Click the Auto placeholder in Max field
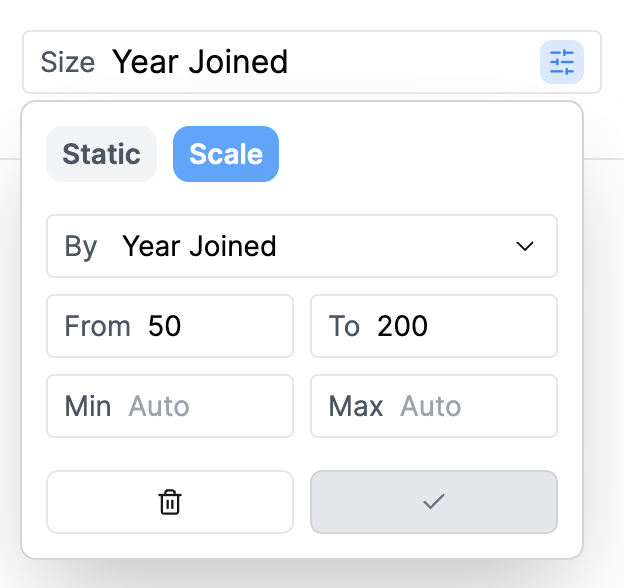 pos(431,406)
